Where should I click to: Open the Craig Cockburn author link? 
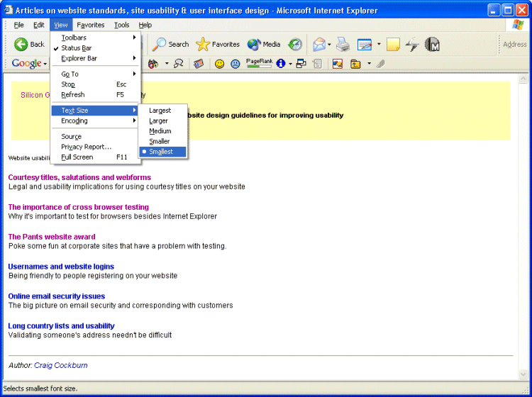[x=61, y=365]
